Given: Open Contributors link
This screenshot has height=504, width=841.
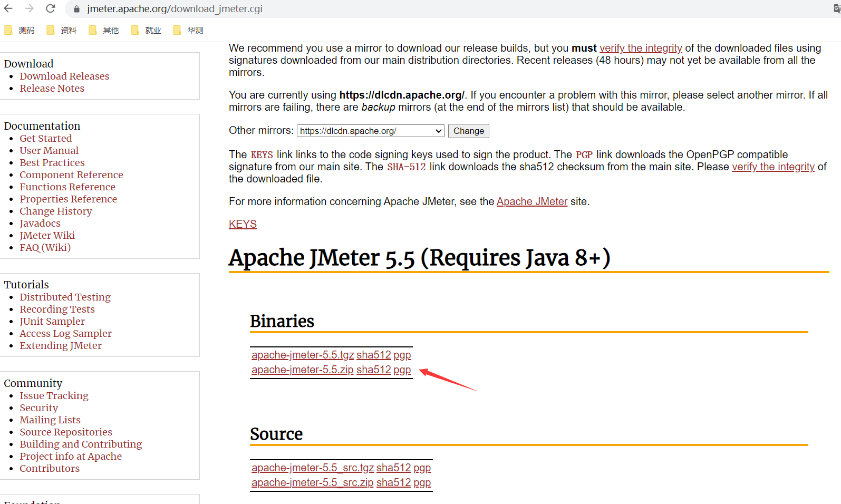Looking at the screenshot, I should pyautogui.click(x=50, y=468).
